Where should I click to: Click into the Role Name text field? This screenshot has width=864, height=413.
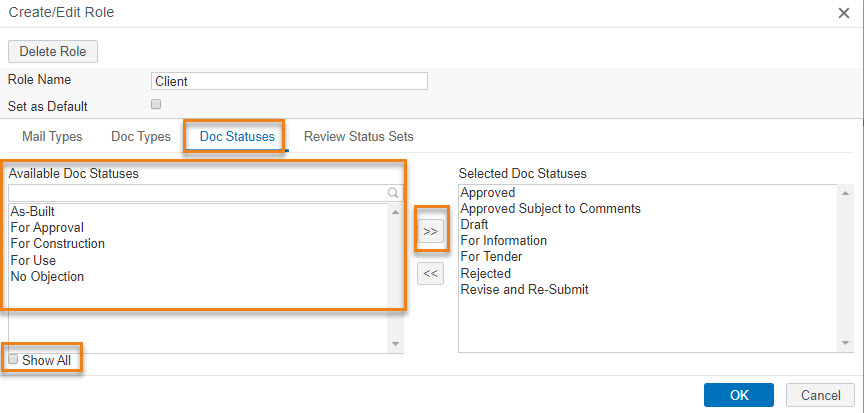[289, 82]
